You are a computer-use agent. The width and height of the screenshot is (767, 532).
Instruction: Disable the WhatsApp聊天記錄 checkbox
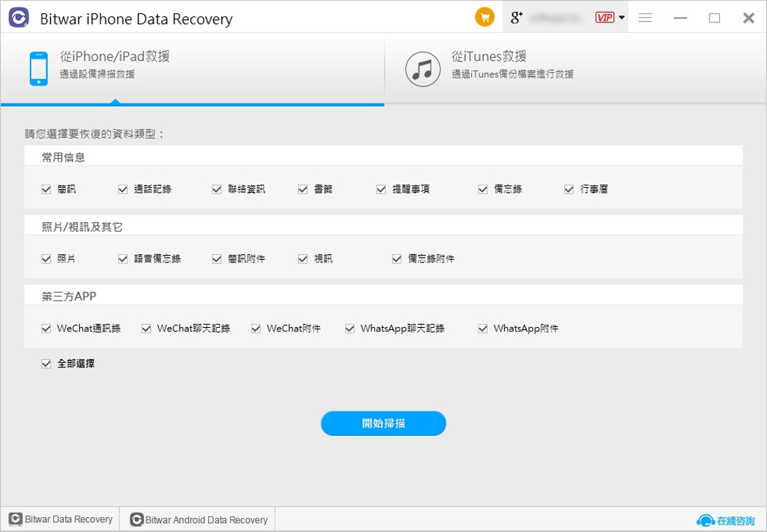pos(350,328)
